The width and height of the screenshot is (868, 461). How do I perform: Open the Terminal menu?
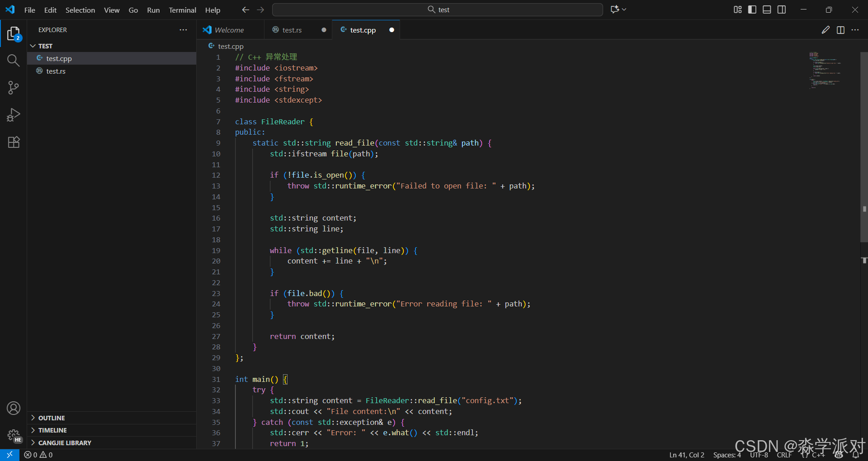pyautogui.click(x=182, y=10)
